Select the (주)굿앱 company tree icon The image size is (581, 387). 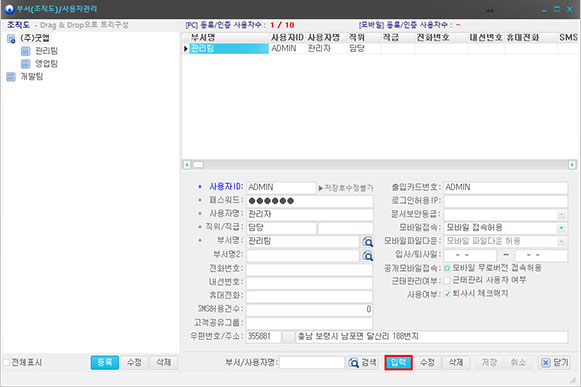pyautogui.click(x=11, y=38)
